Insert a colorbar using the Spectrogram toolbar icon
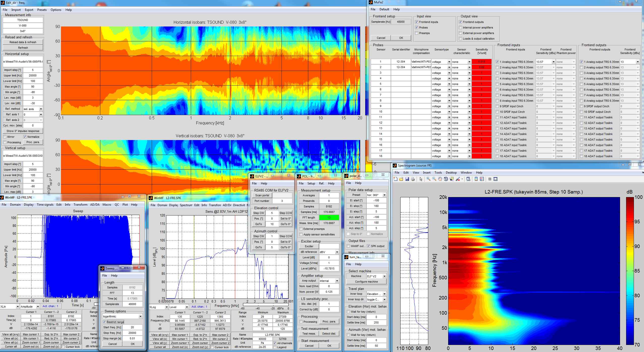Image resolution: width=644 pixels, height=352 pixels. (476, 179)
